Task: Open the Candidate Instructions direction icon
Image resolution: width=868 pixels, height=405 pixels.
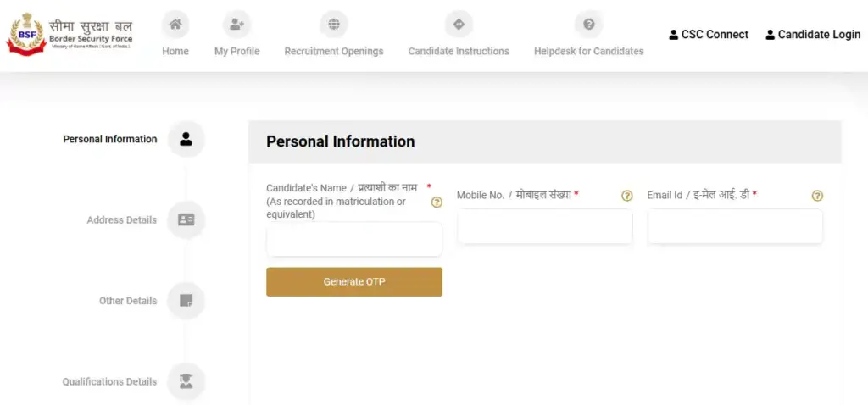Action: 459,25
